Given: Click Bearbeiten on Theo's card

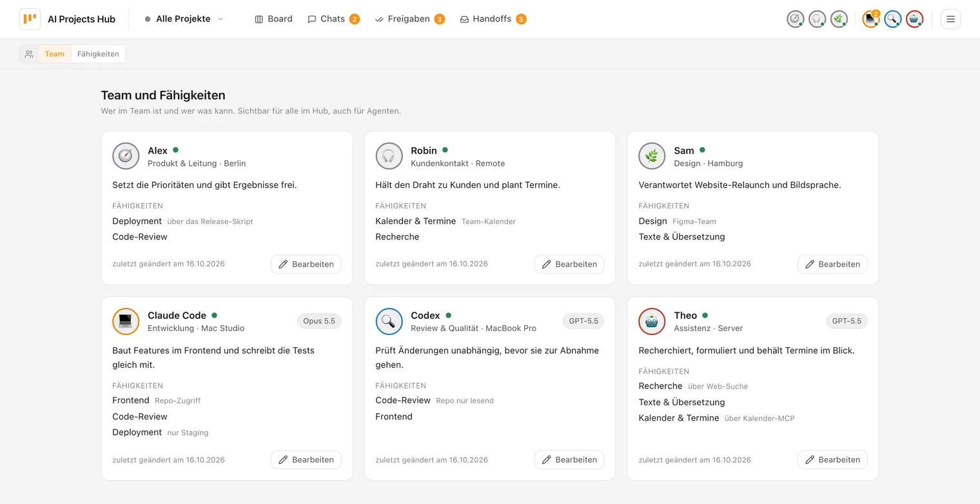Looking at the screenshot, I should (x=832, y=459).
